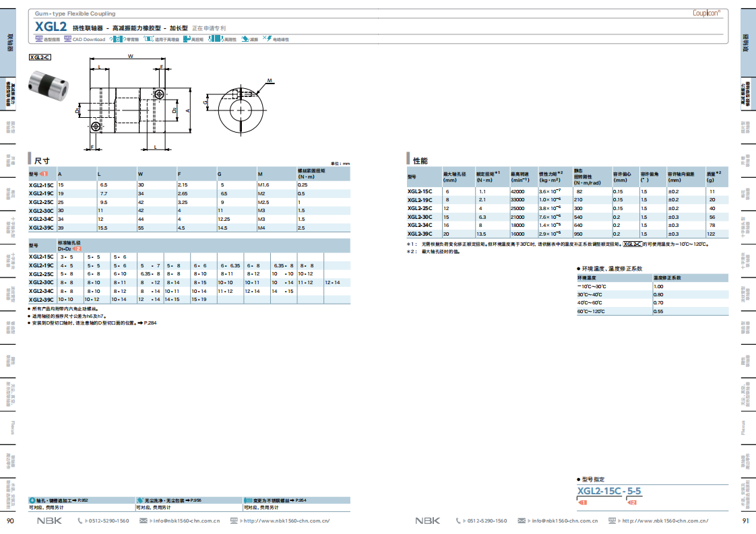The image size is (756, 534).
Task: Open the www.nbk1560-chn.com.cn link on page 91
Action: pos(665,521)
